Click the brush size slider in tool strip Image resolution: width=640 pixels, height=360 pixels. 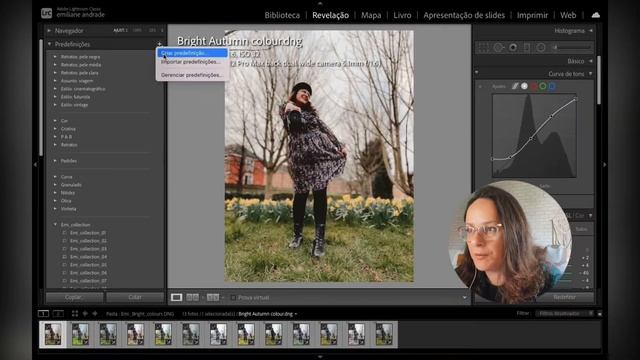[x=574, y=48]
